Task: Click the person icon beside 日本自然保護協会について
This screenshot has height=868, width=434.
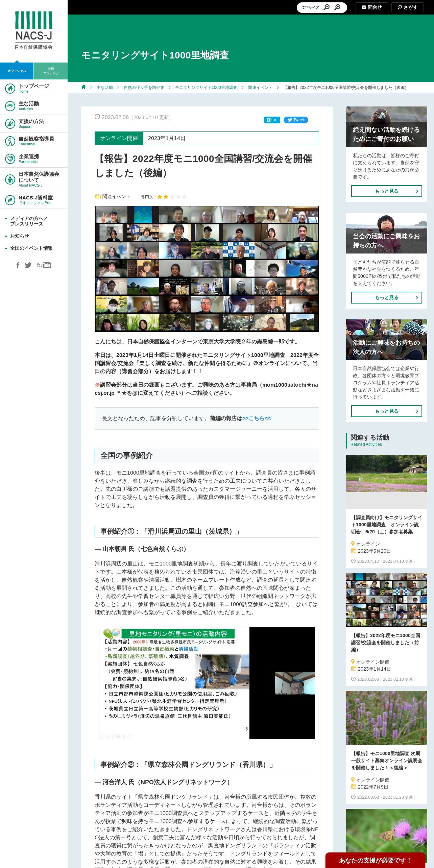Action: [10, 179]
